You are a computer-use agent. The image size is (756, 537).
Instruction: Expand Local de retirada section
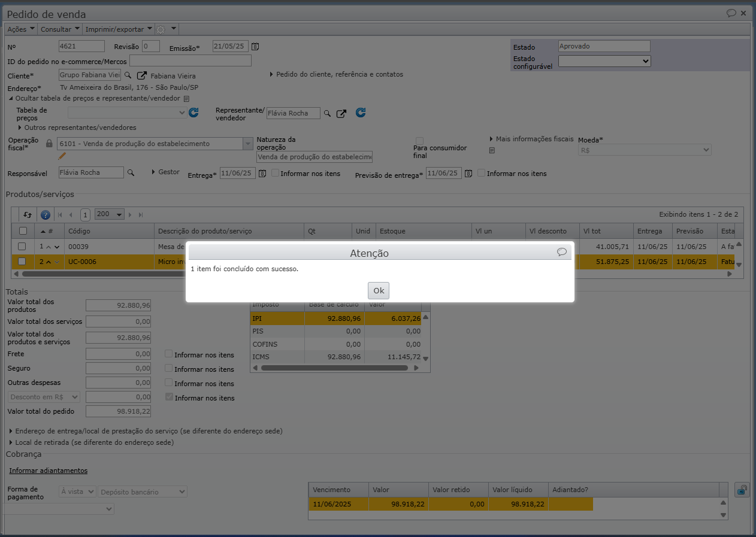click(x=92, y=442)
